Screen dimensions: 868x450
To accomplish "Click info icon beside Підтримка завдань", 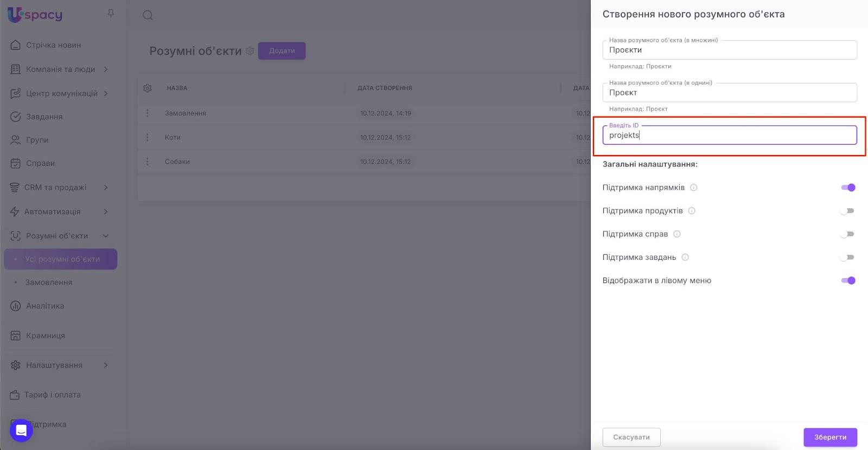I will (x=685, y=258).
